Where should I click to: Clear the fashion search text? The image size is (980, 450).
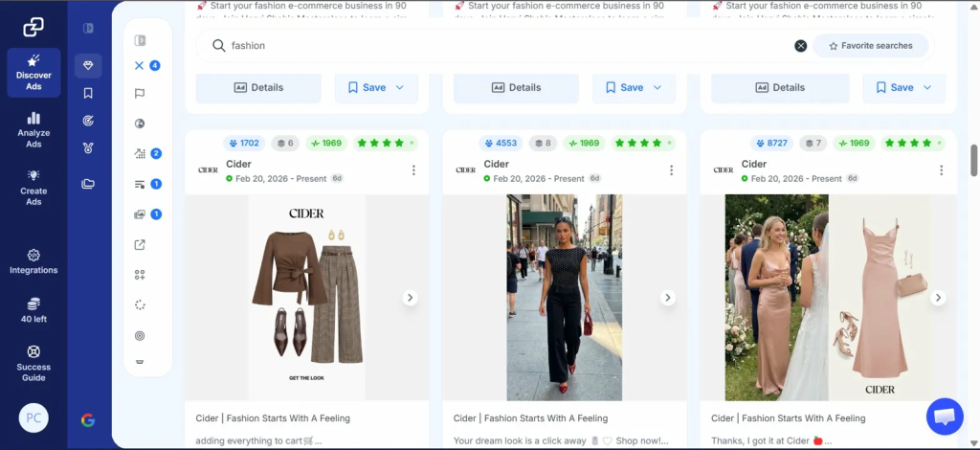[x=801, y=46]
